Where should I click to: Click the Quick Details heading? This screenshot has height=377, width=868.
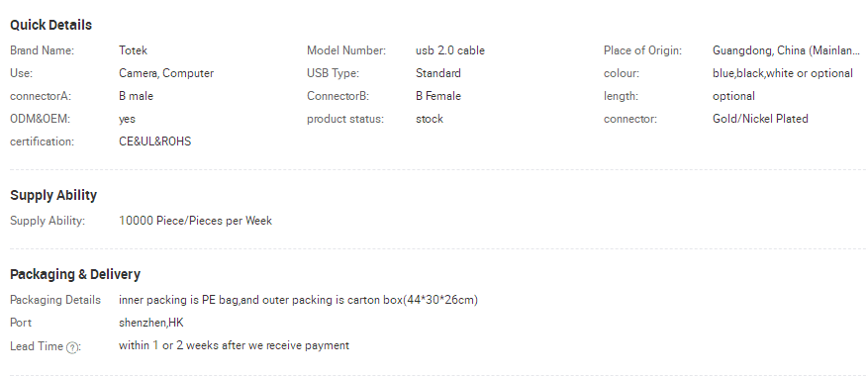pos(50,25)
